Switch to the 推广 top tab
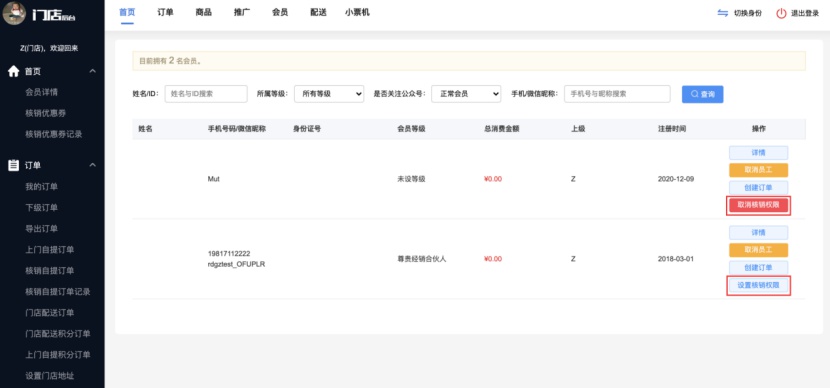Image resolution: width=830 pixels, height=388 pixels. tap(241, 12)
